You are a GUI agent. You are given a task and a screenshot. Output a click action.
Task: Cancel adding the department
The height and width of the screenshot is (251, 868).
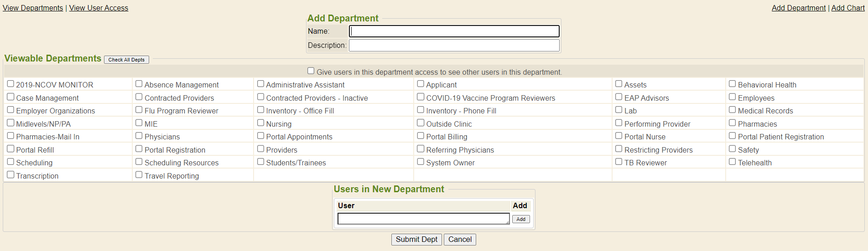click(x=460, y=240)
